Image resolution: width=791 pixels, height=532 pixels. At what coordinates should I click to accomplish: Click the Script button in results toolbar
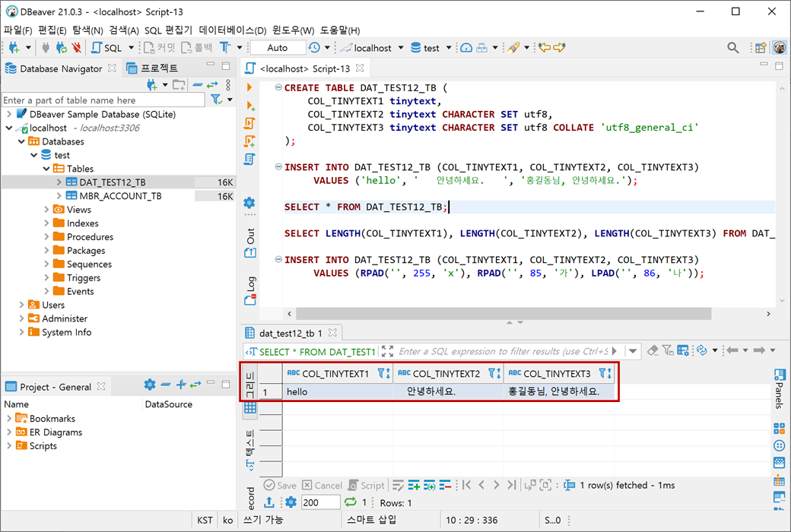point(367,485)
